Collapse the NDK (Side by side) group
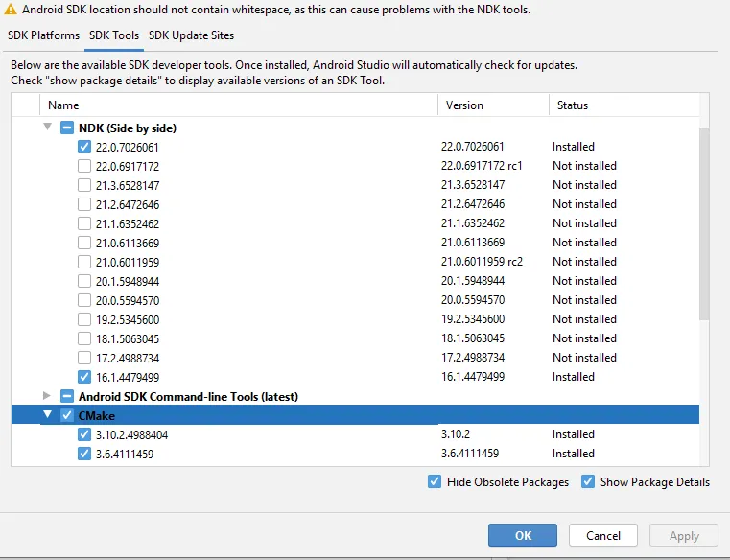 [x=48, y=127]
